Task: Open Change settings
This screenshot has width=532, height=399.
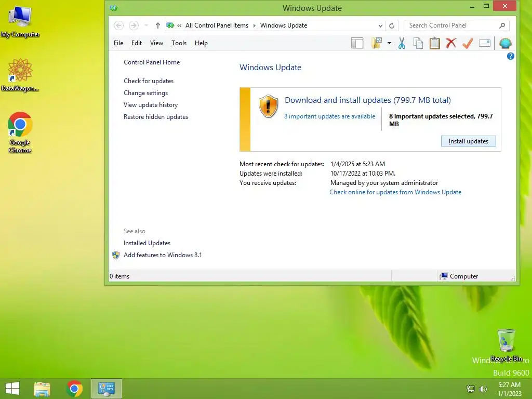Action: [x=145, y=93]
